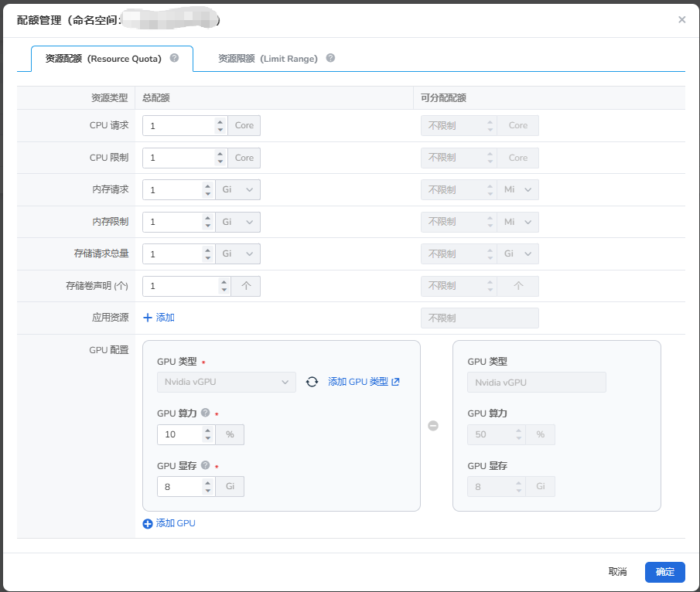
Task: Decrease the CPU 请求 value with down arrow
Action: tap(220, 130)
